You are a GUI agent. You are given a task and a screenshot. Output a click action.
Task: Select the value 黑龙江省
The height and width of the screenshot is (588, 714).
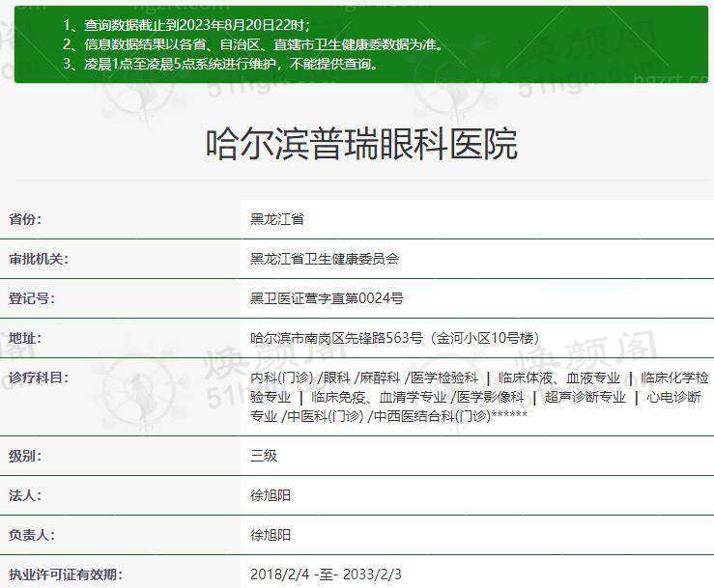click(x=277, y=219)
